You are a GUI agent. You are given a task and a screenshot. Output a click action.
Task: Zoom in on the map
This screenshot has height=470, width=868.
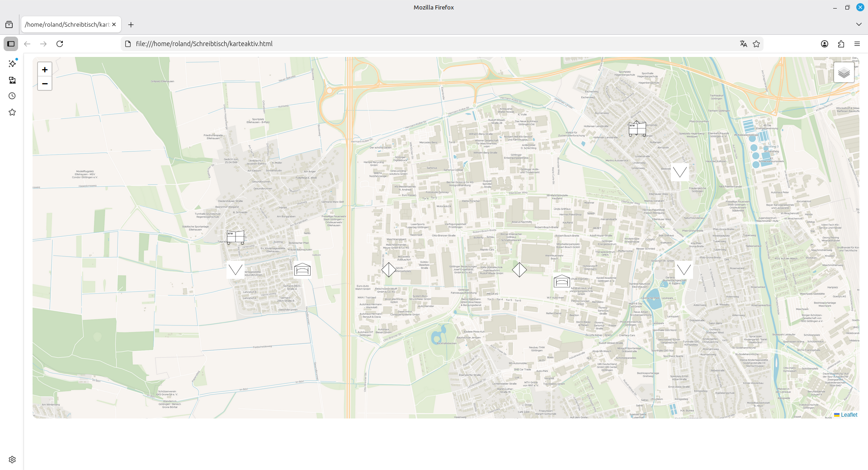pyautogui.click(x=45, y=70)
